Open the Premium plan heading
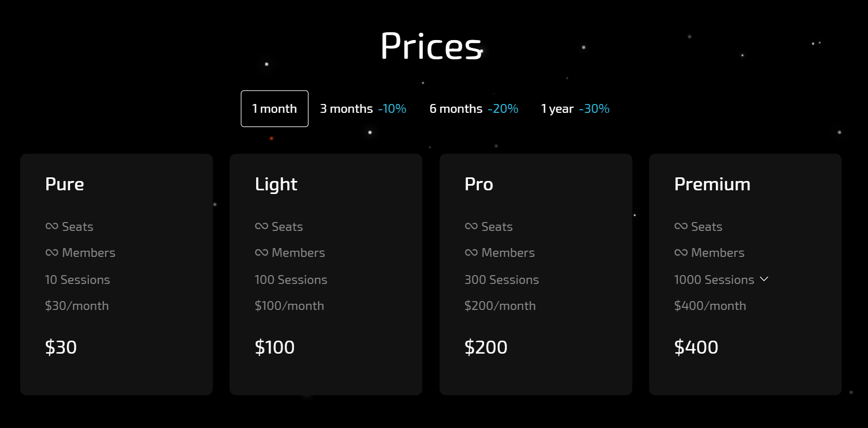The width and height of the screenshot is (868, 428). [712, 184]
